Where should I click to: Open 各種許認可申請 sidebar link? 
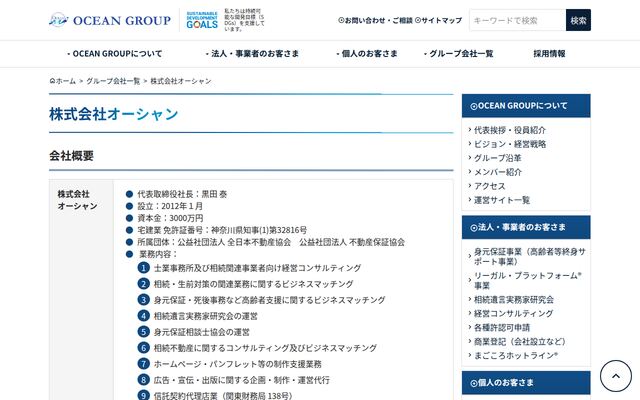[502, 327]
